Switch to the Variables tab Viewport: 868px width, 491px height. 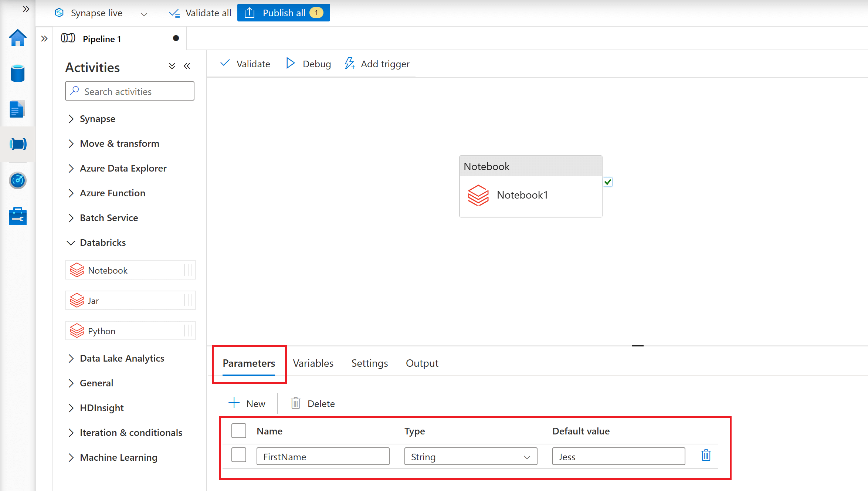[313, 363]
